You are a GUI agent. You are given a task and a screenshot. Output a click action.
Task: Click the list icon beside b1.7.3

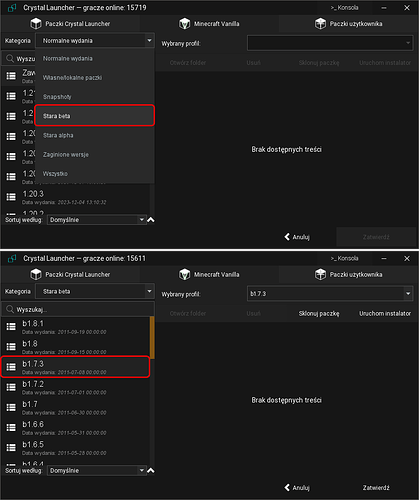tap(11, 367)
